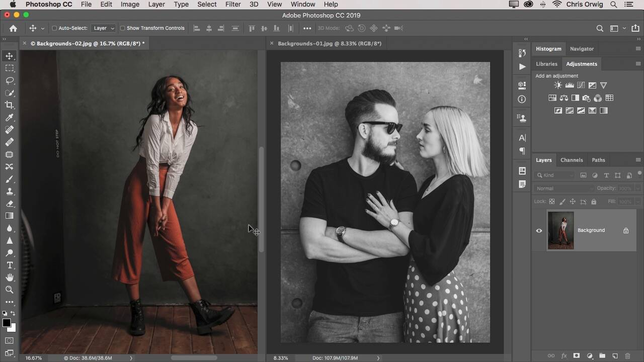
Task: Create a new layer icon
Action: [x=615, y=356]
